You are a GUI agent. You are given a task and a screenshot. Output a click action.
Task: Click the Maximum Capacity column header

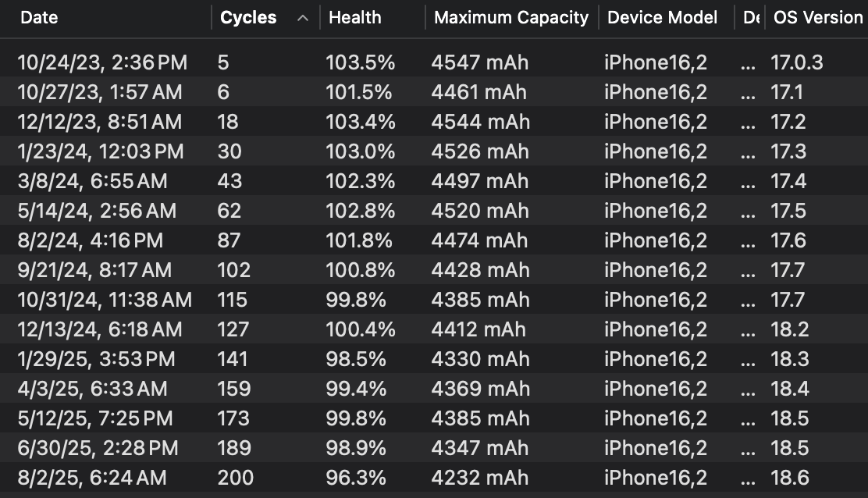pyautogui.click(x=511, y=18)
